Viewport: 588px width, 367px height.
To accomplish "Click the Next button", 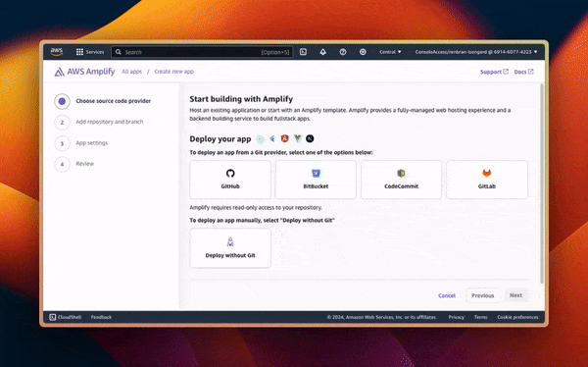I will 516,295.
